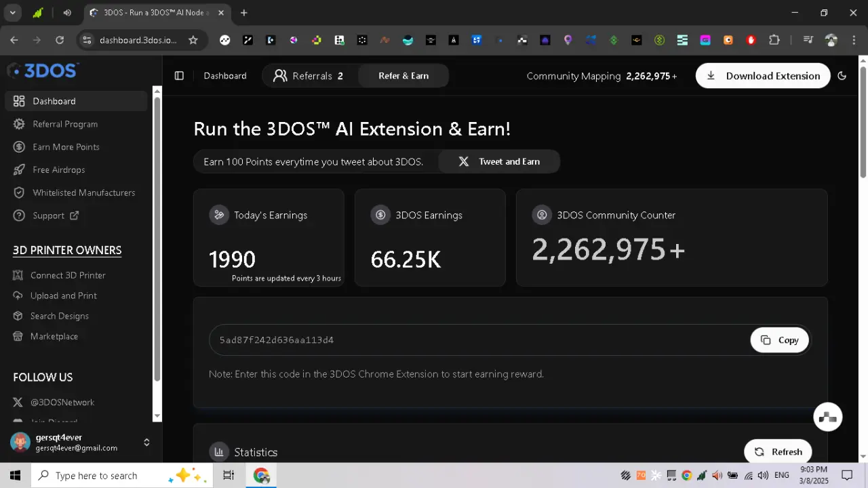Expand the tab search dropdown
The height and width of the screenshot is (488, 868).
click(x=12, y=13)
